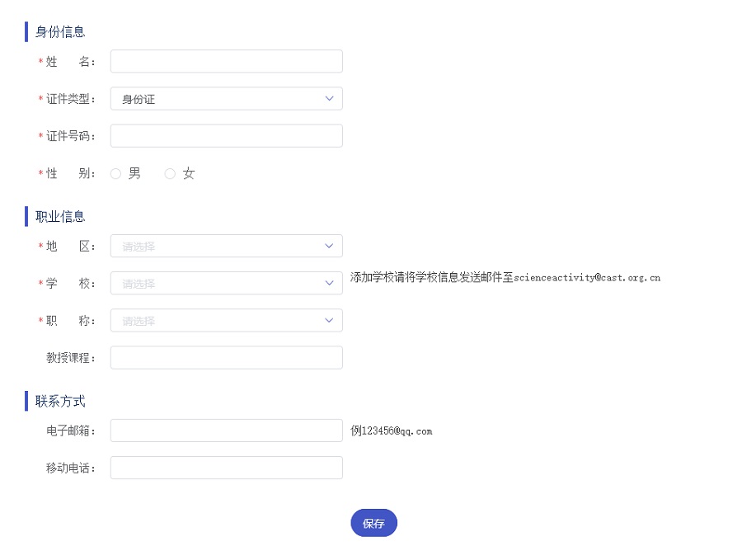742x560 pixels.
Task: Click the 身份信息 section heading
Action: point(60,32)
